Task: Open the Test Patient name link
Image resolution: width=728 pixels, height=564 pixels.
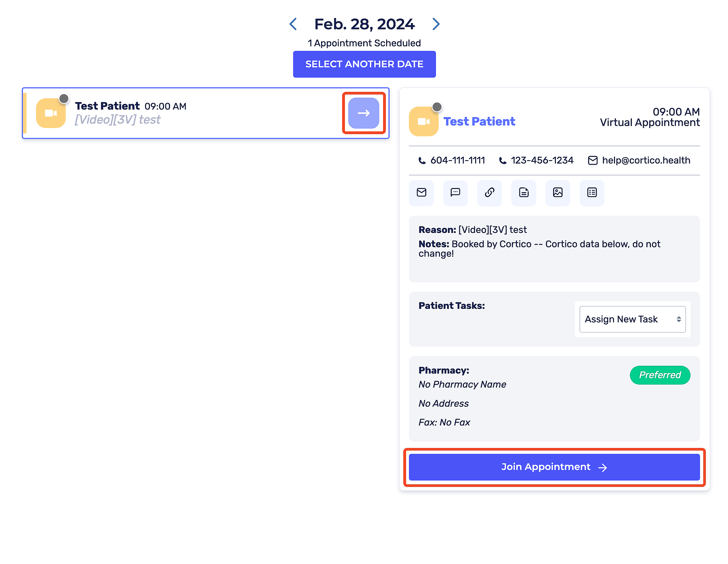Action: coord(479,122)
